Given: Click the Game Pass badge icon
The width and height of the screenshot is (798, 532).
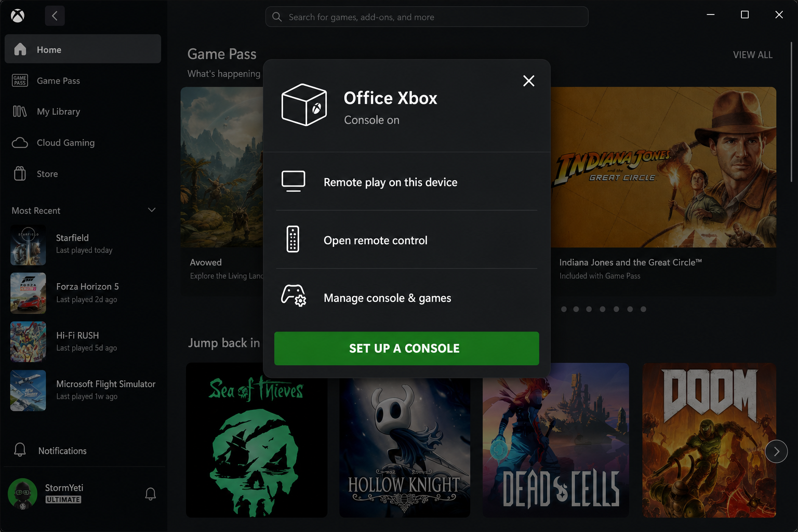Looking at the screenshot, I should (x=20, y=80).
